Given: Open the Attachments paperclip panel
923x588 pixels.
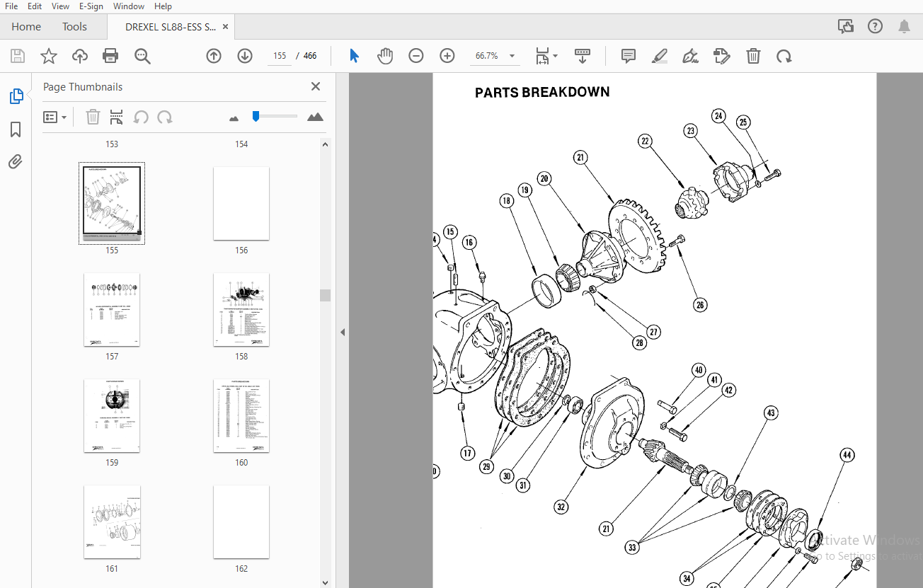Looking at the screenshot, I should click(16, 162).
